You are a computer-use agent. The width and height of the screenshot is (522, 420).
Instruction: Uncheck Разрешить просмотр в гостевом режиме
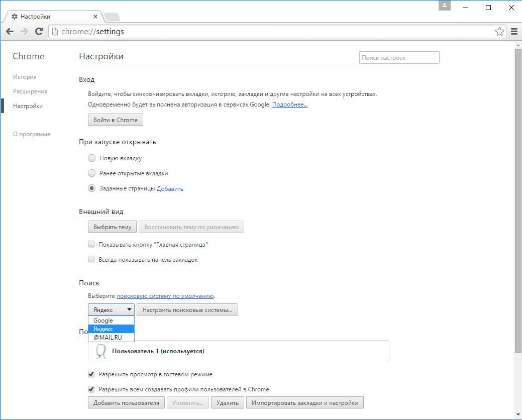[x=91, y=374]
